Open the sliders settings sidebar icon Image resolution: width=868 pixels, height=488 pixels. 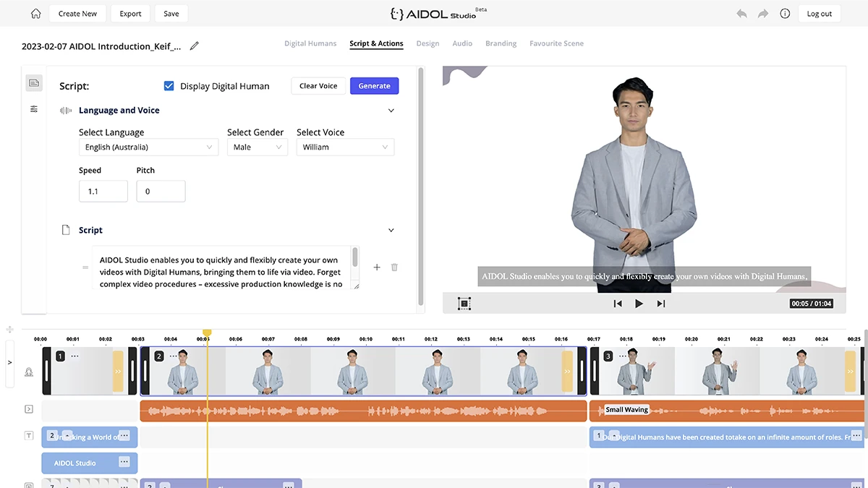[34, 109]
